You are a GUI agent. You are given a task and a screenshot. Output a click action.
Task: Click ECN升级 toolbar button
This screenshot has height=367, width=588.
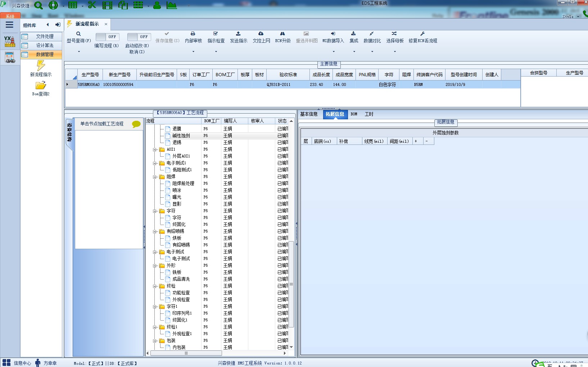pos(282,37)
